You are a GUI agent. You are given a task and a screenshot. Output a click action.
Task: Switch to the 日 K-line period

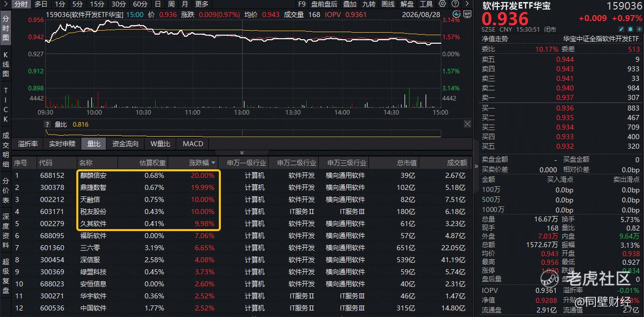click(158, 4)
